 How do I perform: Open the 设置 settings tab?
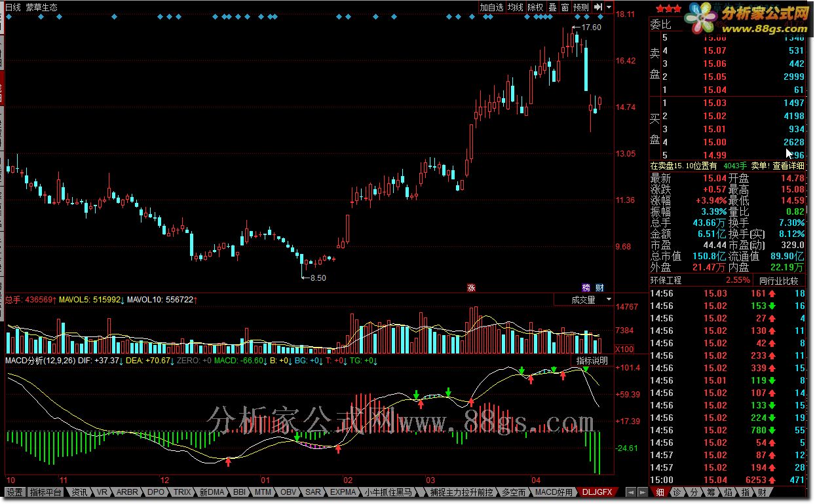pyautogui.click(x=14, y=492)
